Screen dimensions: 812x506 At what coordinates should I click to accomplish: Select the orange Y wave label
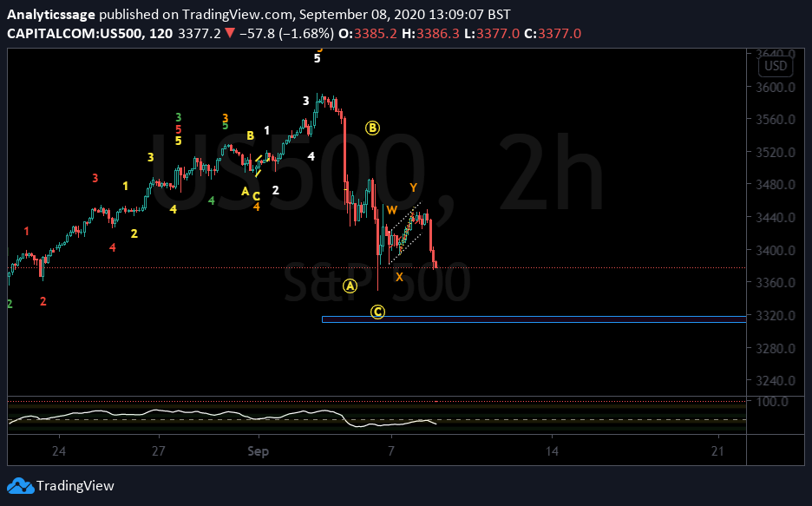pyautogui.click(x=413, y=187)
